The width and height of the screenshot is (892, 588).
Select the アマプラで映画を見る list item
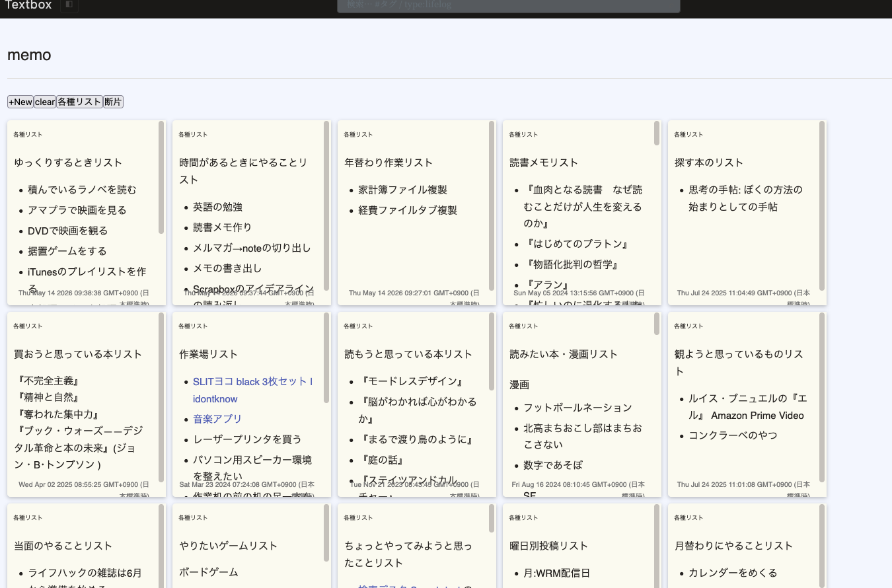pos(77,210)
